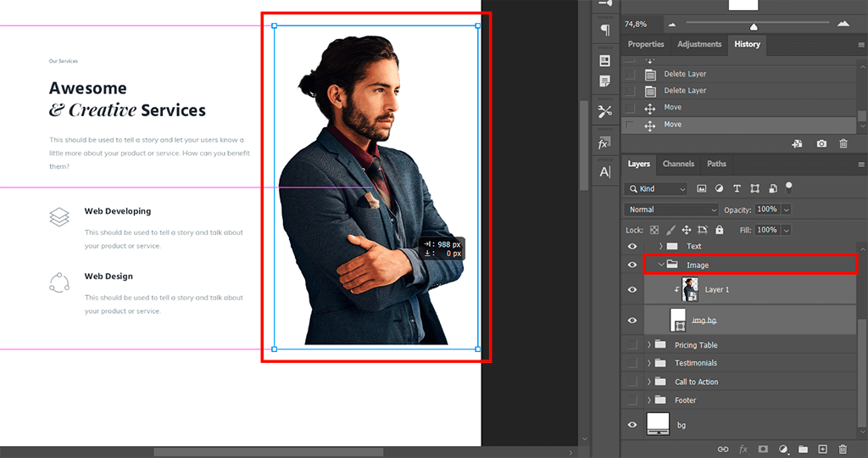Viewport: 868px width, 458px height.
Task: Expand the Text layer group
Action: tap(660, 246)
